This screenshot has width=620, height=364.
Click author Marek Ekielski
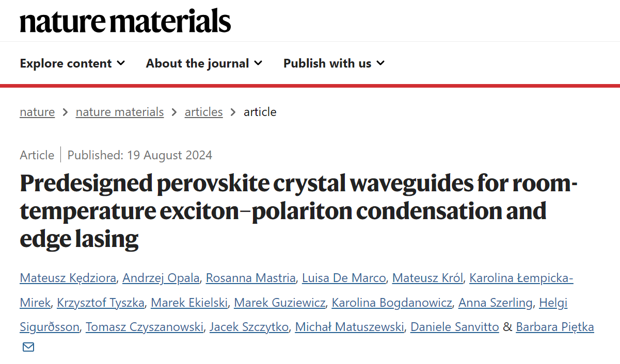189,303
